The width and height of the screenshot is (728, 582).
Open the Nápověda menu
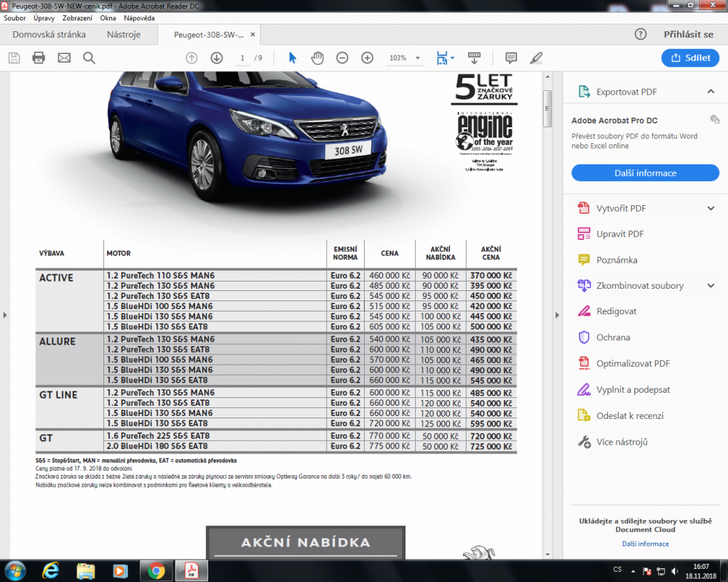click(x=139, y=18)
